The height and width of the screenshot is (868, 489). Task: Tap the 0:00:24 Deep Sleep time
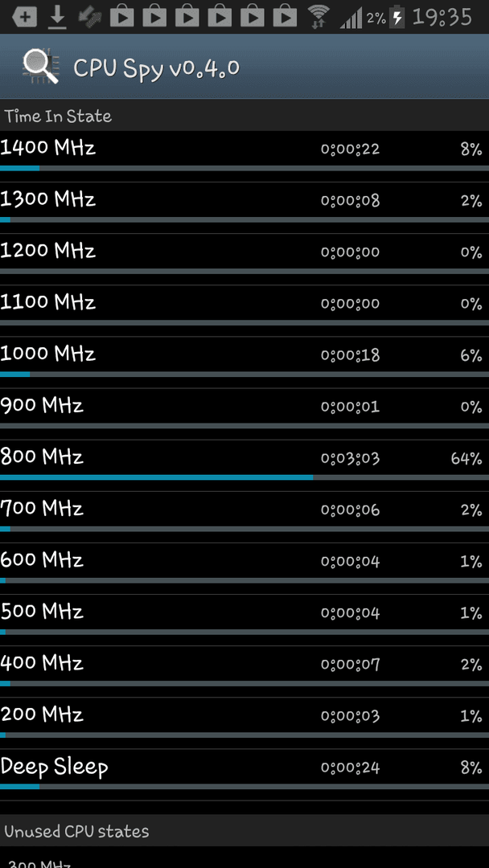click(x=351, y=768)
